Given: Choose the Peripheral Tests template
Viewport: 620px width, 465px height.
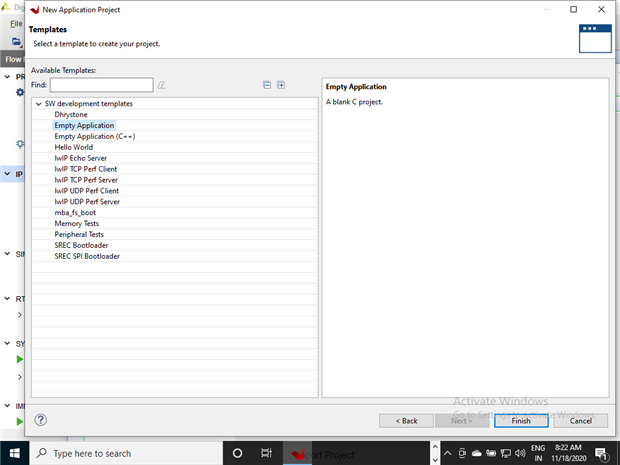Looking at the screenshot, I should click(x=79, y=234).
